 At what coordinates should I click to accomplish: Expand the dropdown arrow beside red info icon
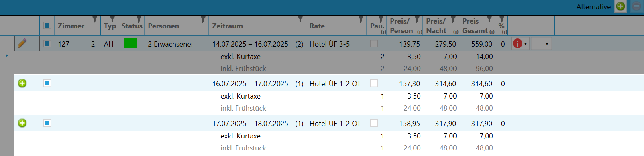526,44
